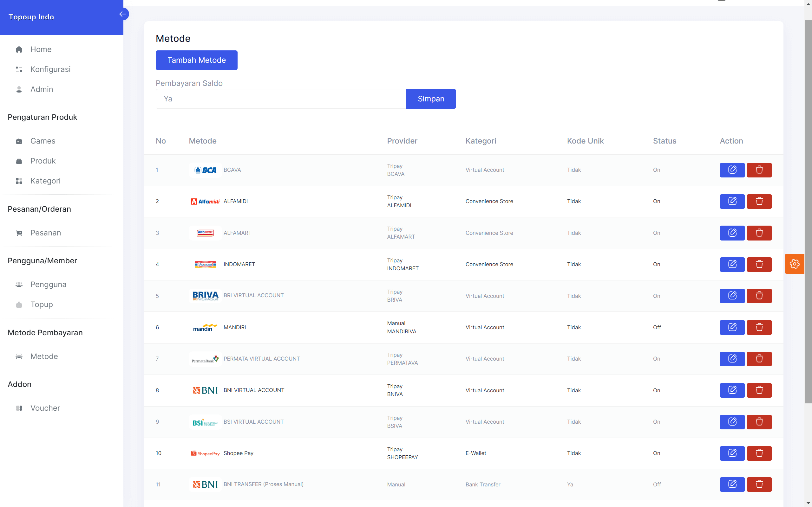The width and height of the screenshot is (812, 507).
Task: Click the edit icon for BCAVA row
Action: point(732,170)
